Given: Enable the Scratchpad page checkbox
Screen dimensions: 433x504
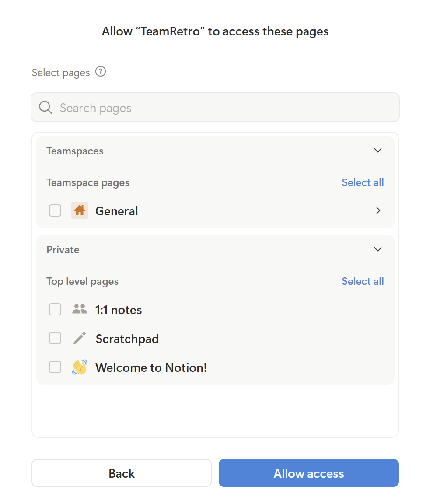Looking at the screenshot, I should pos(55,338).
